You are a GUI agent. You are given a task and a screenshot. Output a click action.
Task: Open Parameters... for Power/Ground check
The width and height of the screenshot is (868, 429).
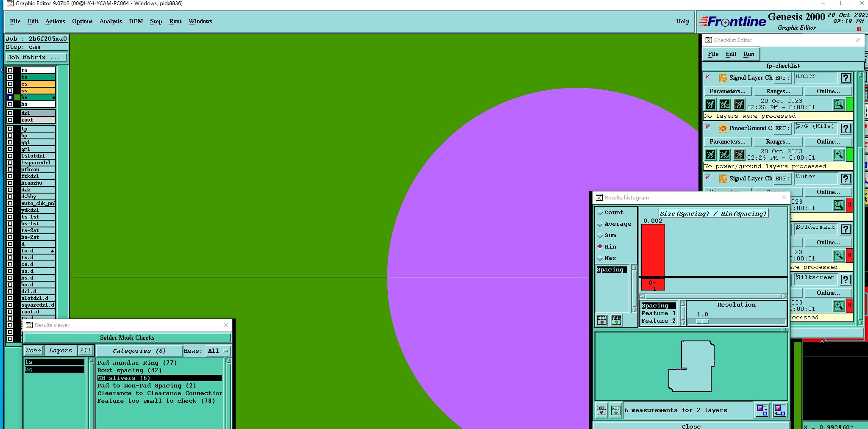(x=728, y=142)
